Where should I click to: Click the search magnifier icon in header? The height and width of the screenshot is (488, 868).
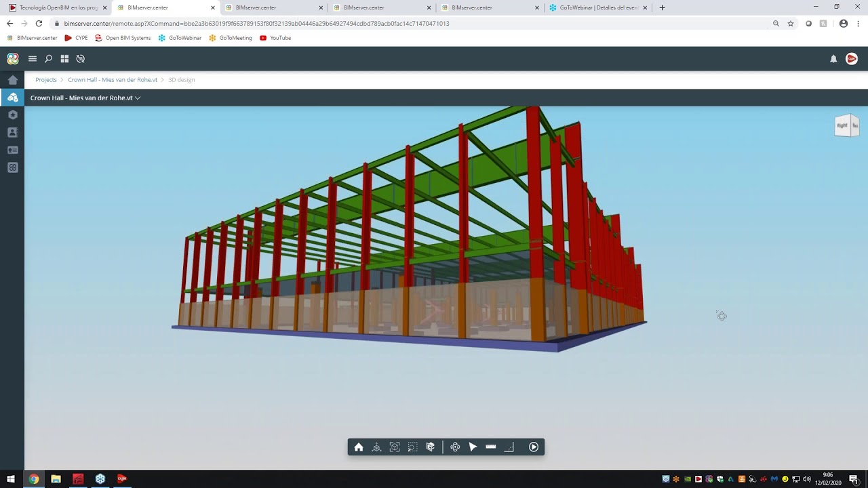point(48,59)
